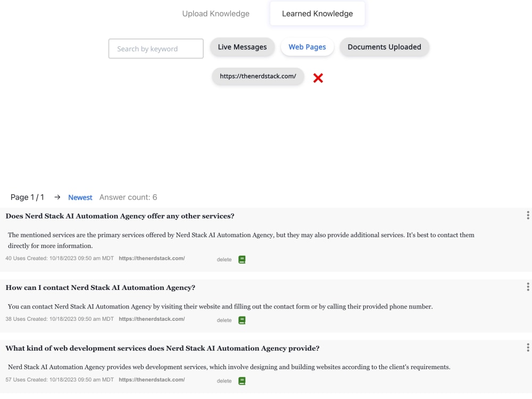532x399 pixels.
Task: Select the Learned Knowledge tab
Action: 317,13
